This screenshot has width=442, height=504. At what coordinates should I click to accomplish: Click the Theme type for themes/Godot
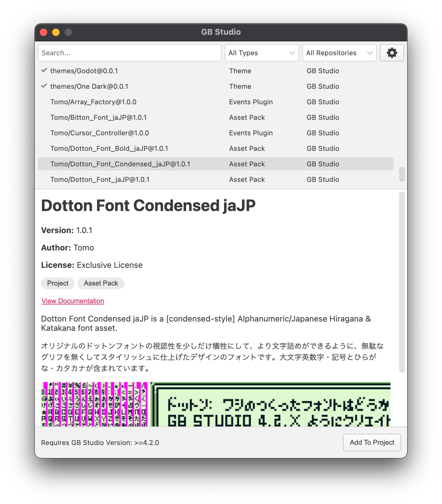(240, 71)
